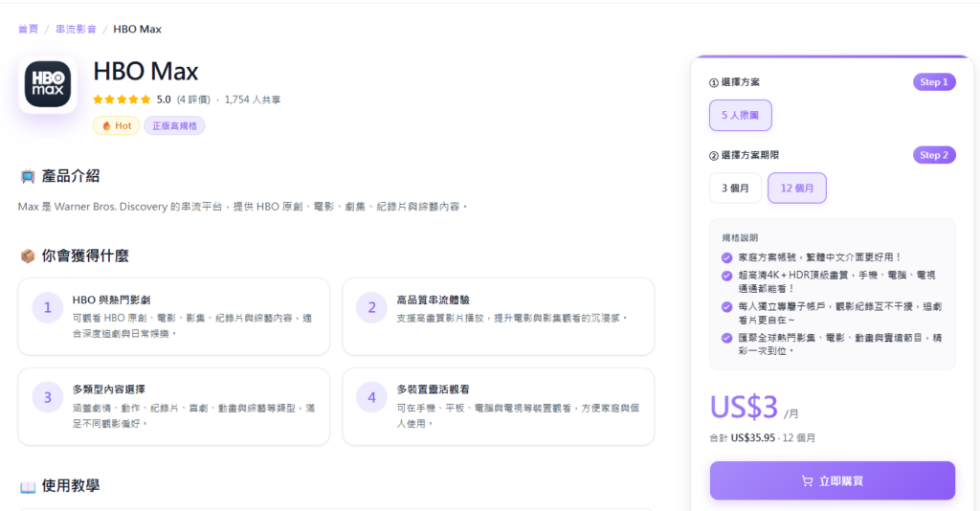This screenshot has height=511, width=980.
Task: Click the five-star rating icons
Action: [122, 100]
